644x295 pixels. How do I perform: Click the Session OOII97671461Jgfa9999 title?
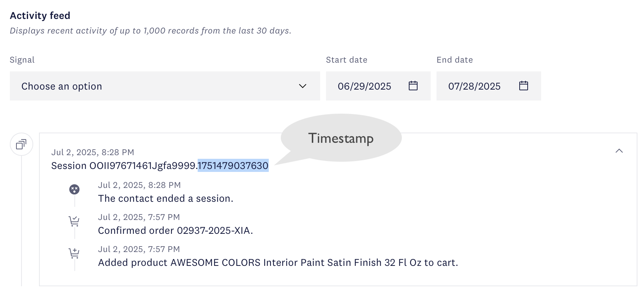coord(124,166)
